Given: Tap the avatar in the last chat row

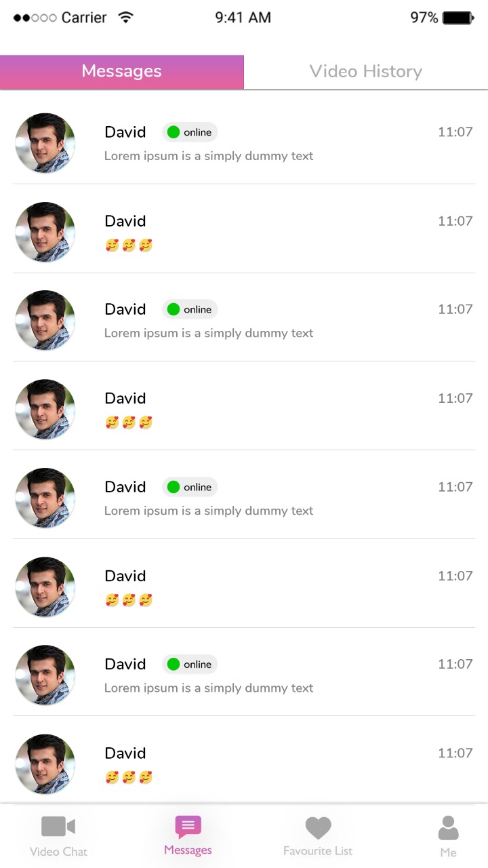Looking at the screenshot, I should click(x=45, y=764).
